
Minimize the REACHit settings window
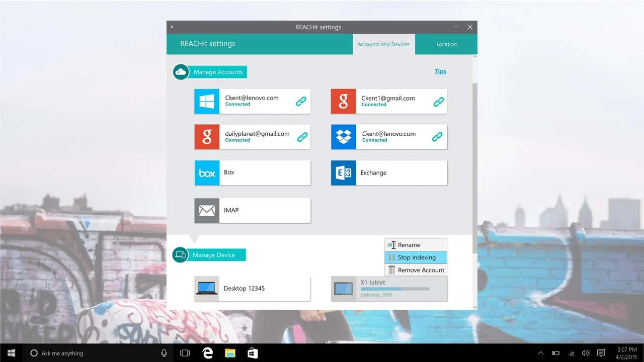click(x=456, y=27)
